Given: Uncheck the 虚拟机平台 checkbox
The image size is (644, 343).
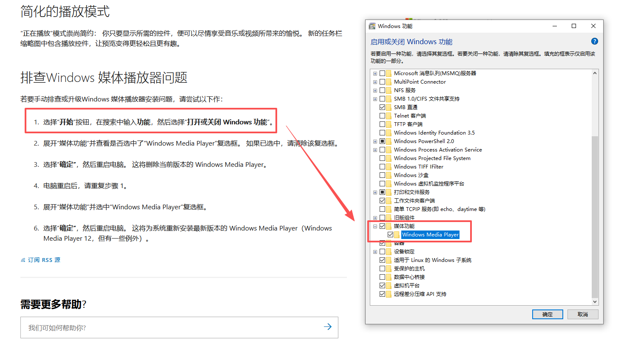Looking at the screenshot, I should click(x=382, y=286).
